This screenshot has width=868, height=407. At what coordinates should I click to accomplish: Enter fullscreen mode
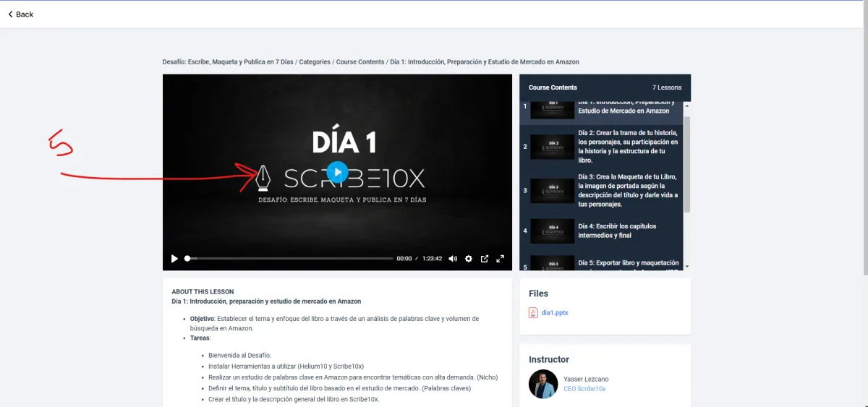point(500,259)
